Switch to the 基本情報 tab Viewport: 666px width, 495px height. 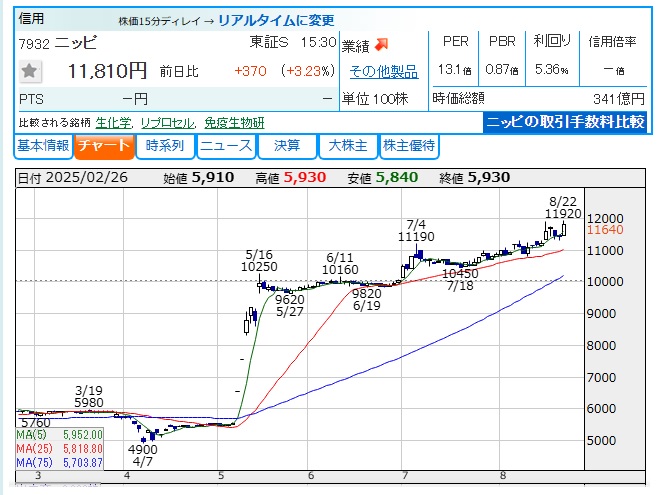tap(43, 146)
